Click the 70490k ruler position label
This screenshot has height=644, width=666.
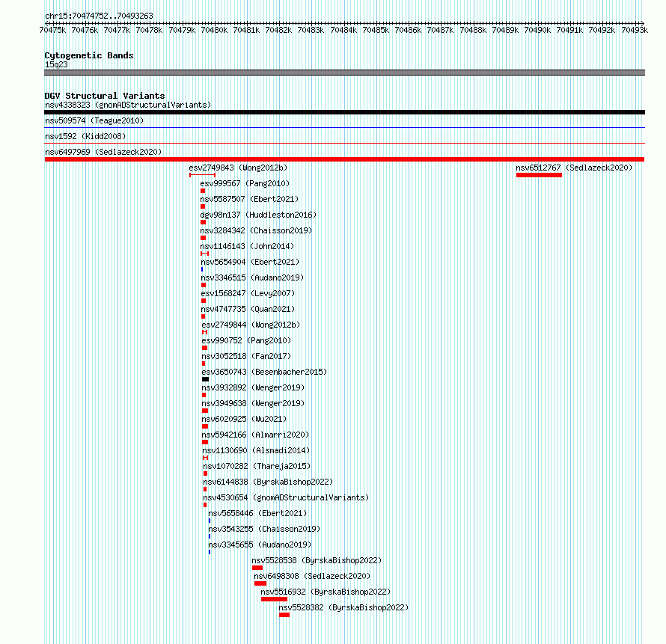pos(537,30)
